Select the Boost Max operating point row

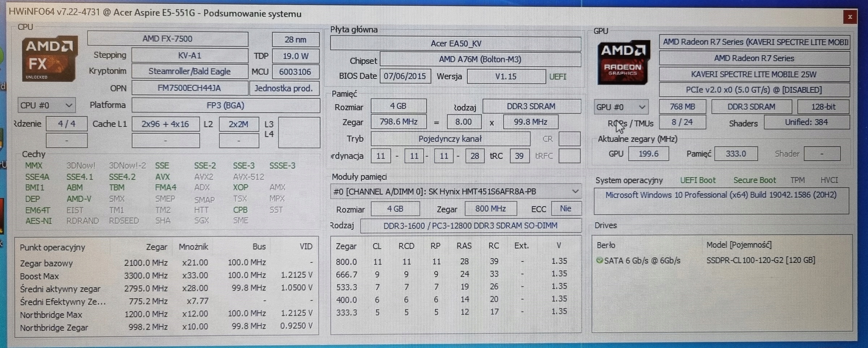tap(166, 276)
